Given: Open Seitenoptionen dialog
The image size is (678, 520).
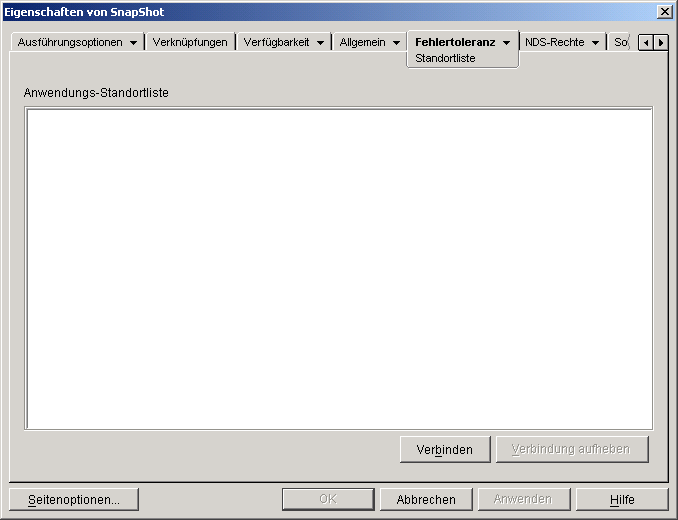Looking at the screenshot, I should coord(74,500).
